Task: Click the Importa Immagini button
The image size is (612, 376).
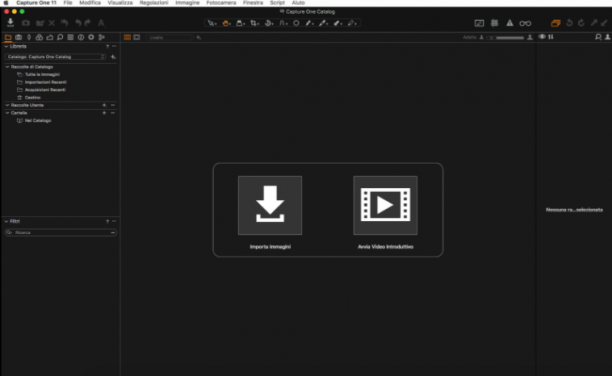Action: (270, 205)
